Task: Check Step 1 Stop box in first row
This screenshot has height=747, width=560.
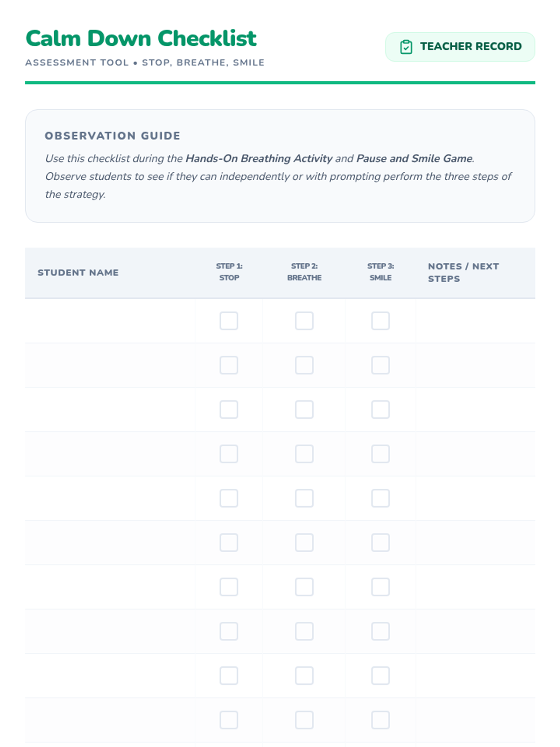Action: (x=229, y=321)
